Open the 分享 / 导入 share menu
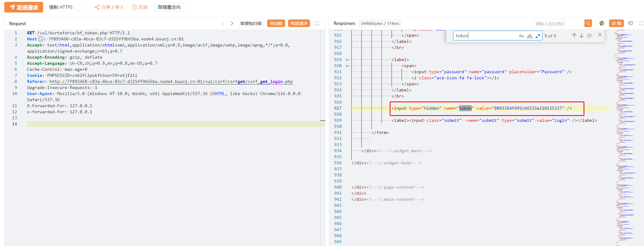This screenshot has height=246, width=644. (109, 7)
